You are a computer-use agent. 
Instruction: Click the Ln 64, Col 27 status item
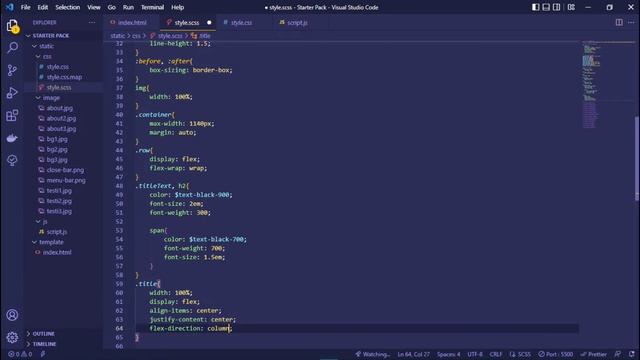click(413, 354)
